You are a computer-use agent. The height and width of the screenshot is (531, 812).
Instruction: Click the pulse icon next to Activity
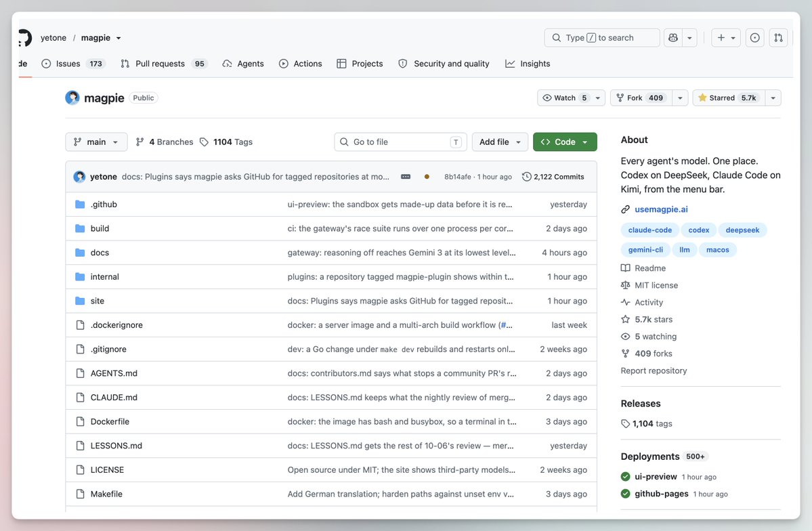pos(626,303)
